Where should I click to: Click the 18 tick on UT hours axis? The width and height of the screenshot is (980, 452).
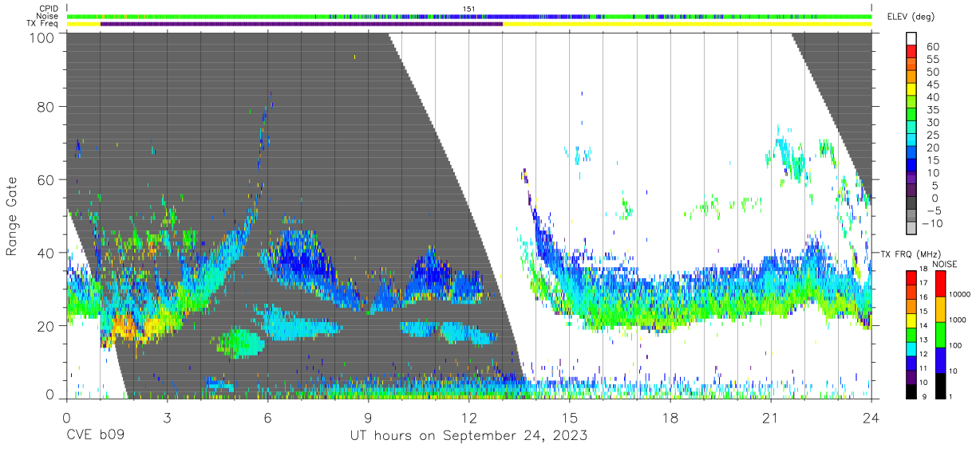(x=670, y=417)
